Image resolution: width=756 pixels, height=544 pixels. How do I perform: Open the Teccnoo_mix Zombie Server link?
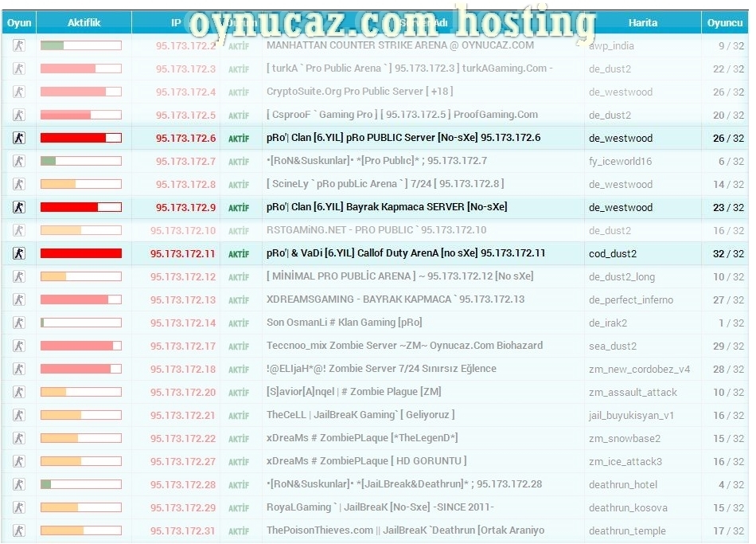pyautogui.click(x=404, y=346)
